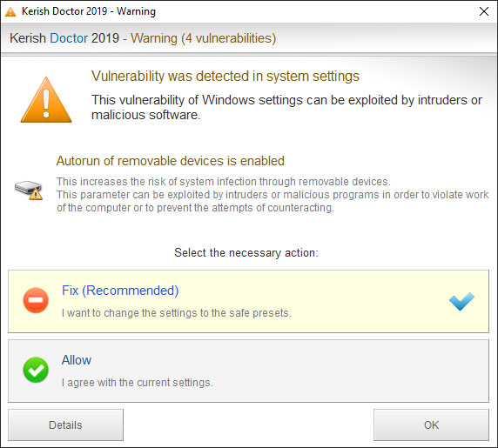Click 'I want to change the settings' description
Image resolution: width=498 pixels, height=448 pixels.
pyautogui.click(x=176, y=313)
